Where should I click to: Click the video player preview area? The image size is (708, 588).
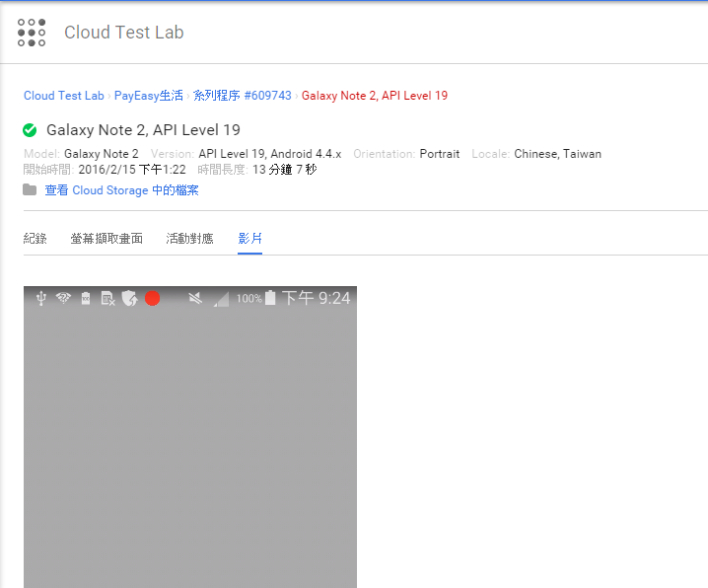coord(190,437)
